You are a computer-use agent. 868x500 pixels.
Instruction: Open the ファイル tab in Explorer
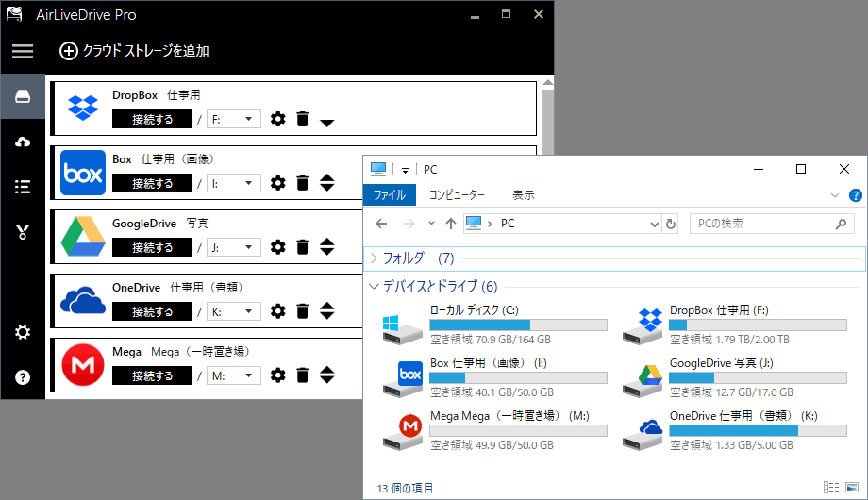390,195
